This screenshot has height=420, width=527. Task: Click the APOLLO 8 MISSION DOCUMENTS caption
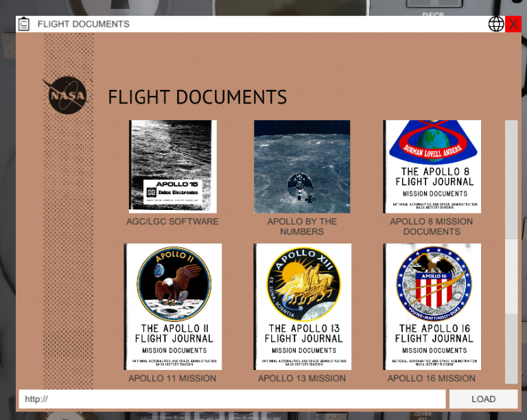coord(432,226)
